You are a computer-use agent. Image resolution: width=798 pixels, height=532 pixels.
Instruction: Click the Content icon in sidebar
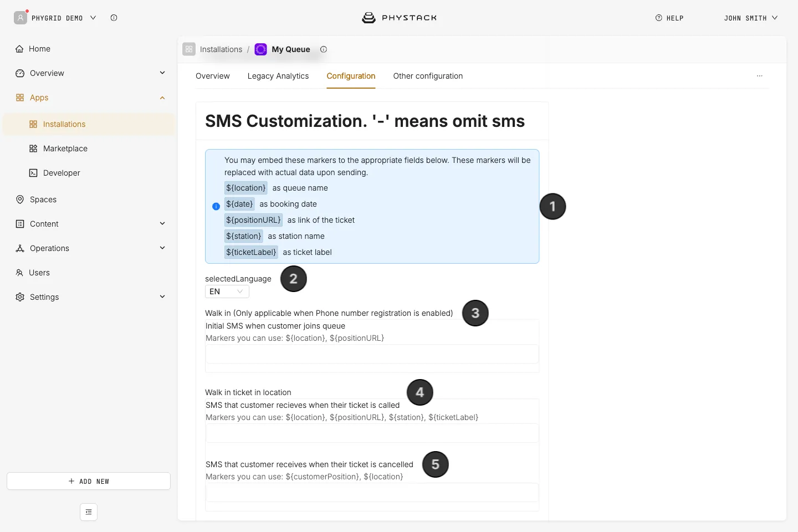click(x=20, y=224)
